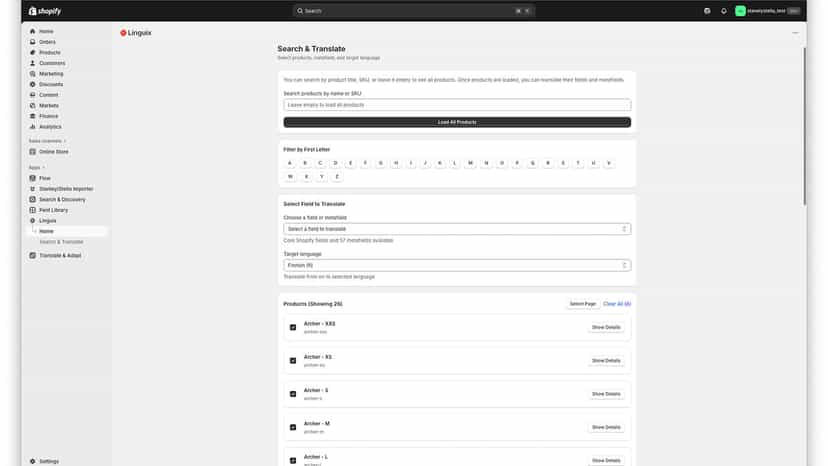The image size is (828, 466).
Task: Filter products by letter Z
Action: pos(337,176)
